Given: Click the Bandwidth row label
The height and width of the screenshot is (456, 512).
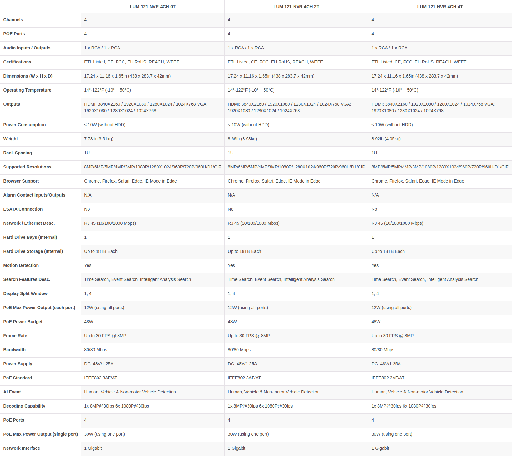Looking at the screenshot, I should 14,350.
